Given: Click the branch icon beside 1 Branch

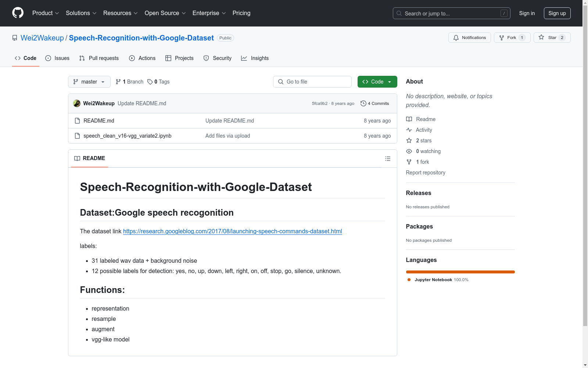Looking at the screenshot, I should 118,82.
